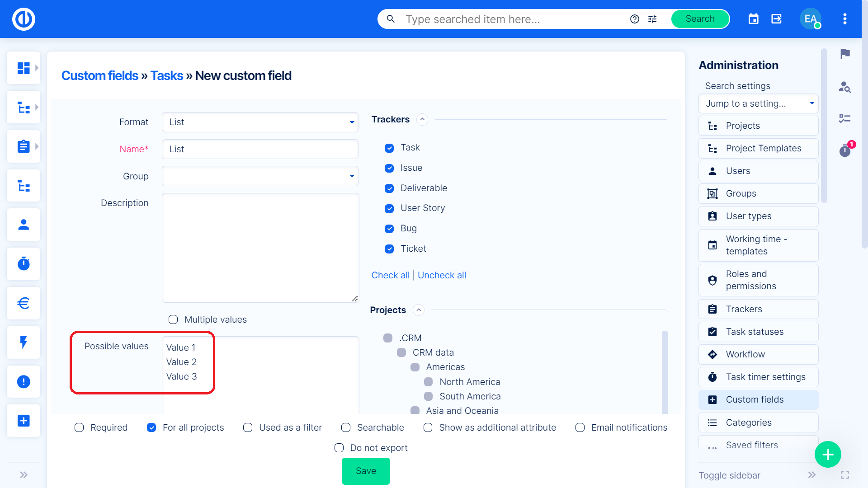868x488 pixels.
Task: Expand dashboard submenu arrow
Action: [x=37, y=68]
